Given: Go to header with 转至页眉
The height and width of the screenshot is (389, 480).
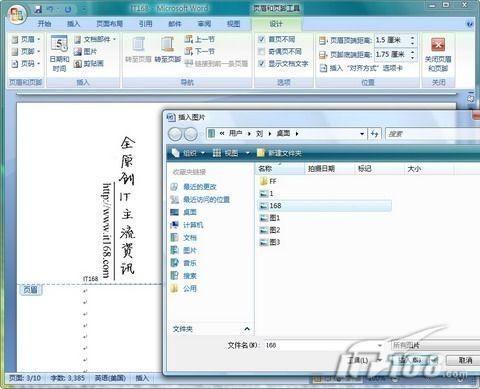Looking at the screenshot, I should click(x=138, y=50).
